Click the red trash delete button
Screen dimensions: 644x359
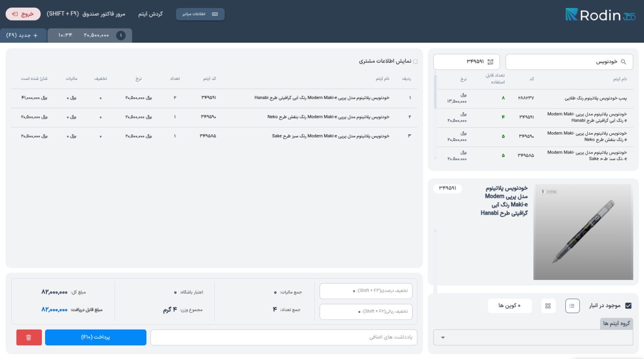(x=29, y=337)
